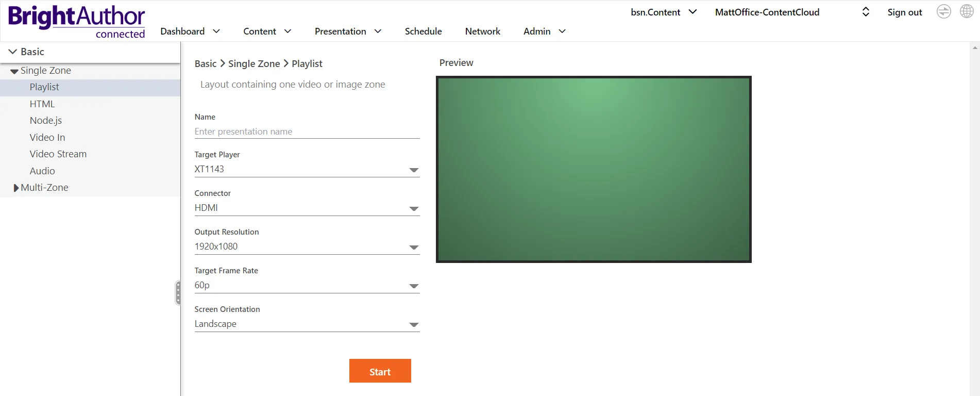Open the language globe icon
This screenshot has height=396, width=980.
[967, 11]
